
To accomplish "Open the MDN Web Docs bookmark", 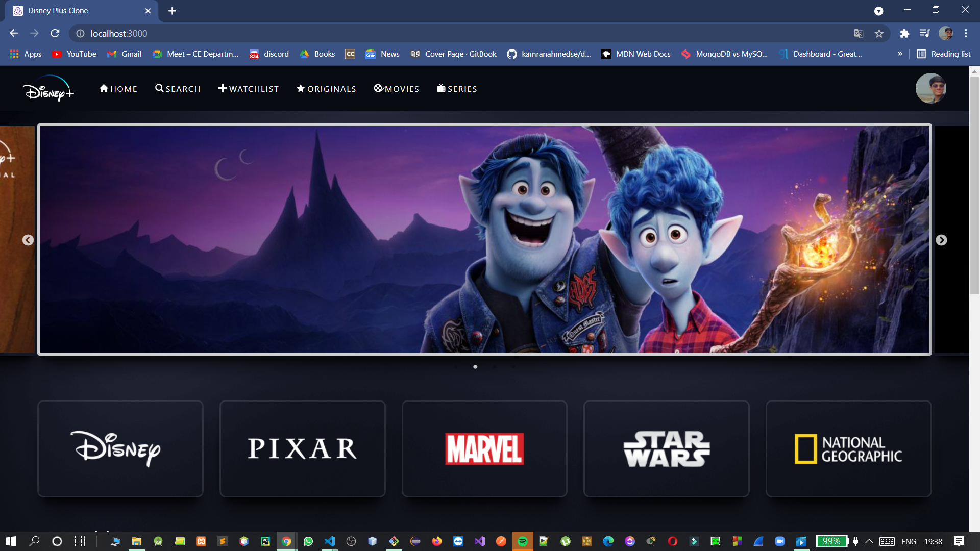I will 636,54.
